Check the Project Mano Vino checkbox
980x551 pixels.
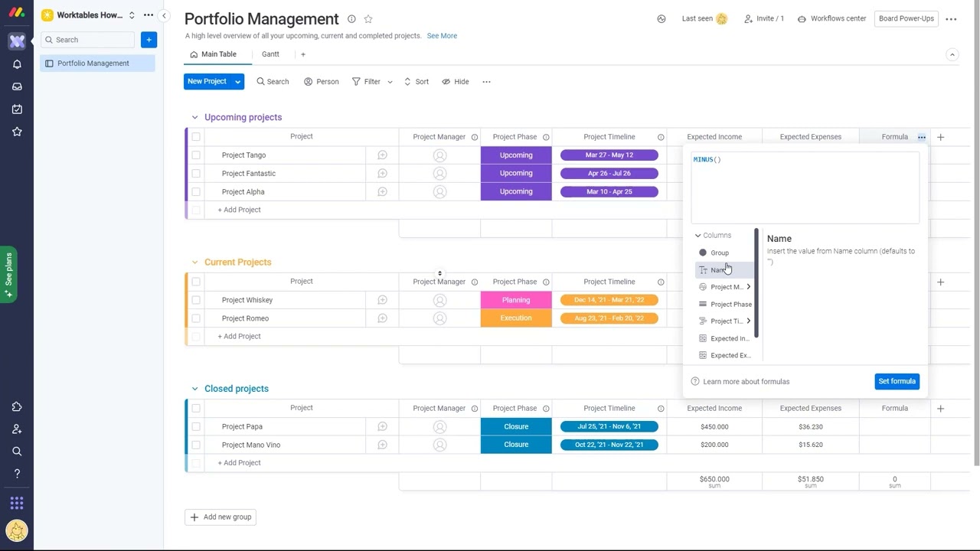[196, 445]
